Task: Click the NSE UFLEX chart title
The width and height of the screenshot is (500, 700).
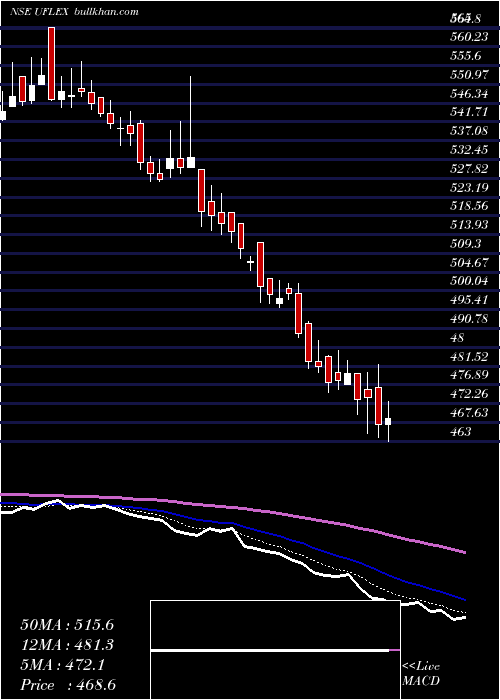Action: 75,12
